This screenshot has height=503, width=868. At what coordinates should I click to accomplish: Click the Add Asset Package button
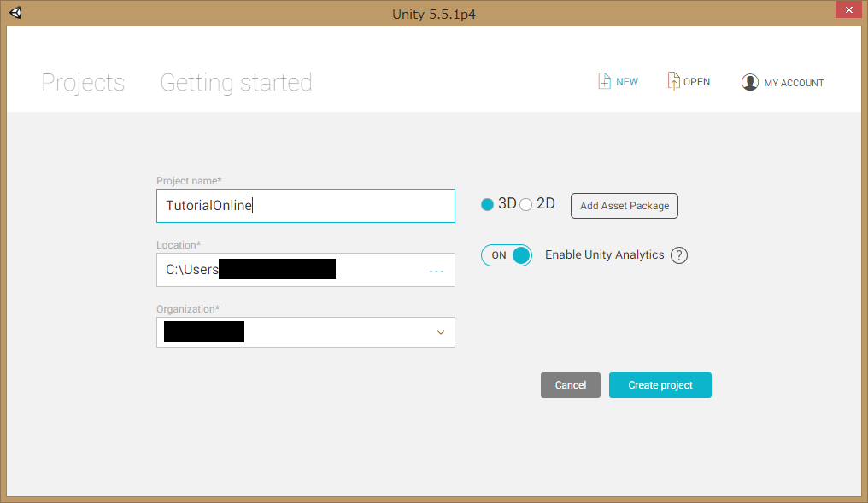(624, 206)
